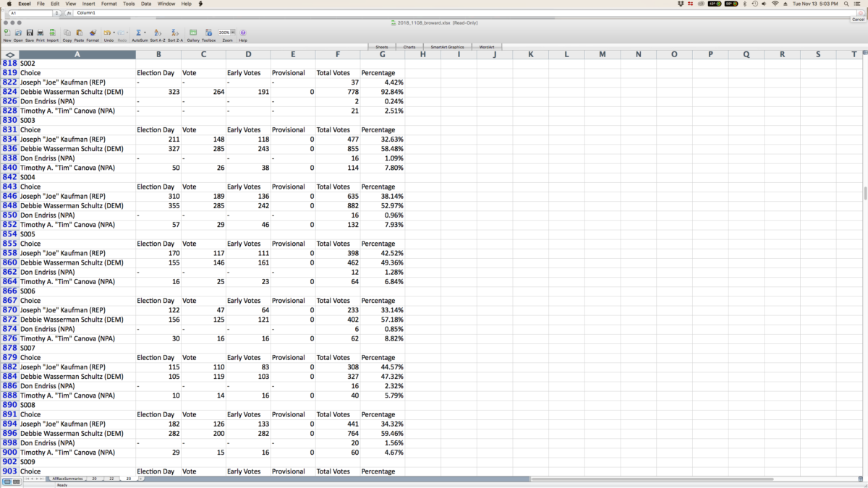Click the AutoSum sigma icon

point(137,33)
